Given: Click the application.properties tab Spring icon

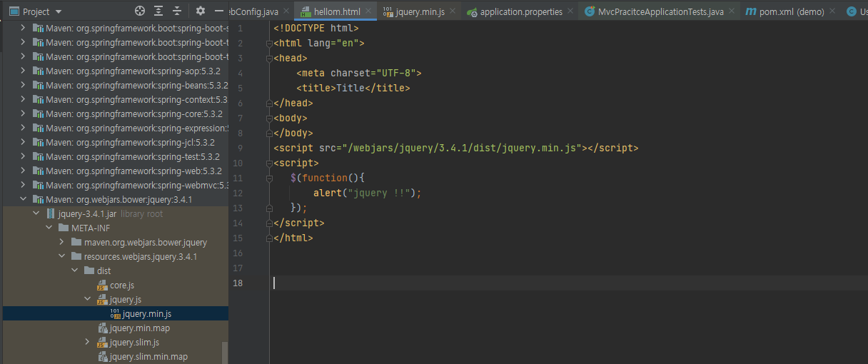Looking at the screenshot, I should coord(472,12).
